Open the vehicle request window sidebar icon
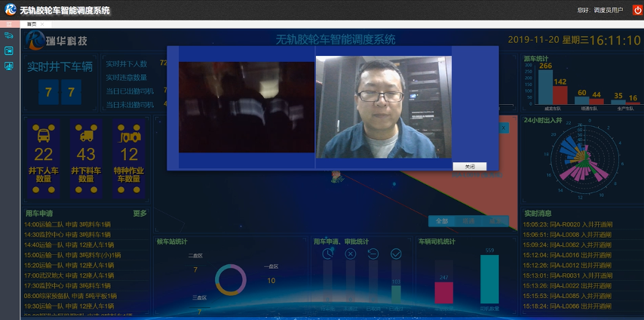The image size is (644, 320). (x=9, y=51)
